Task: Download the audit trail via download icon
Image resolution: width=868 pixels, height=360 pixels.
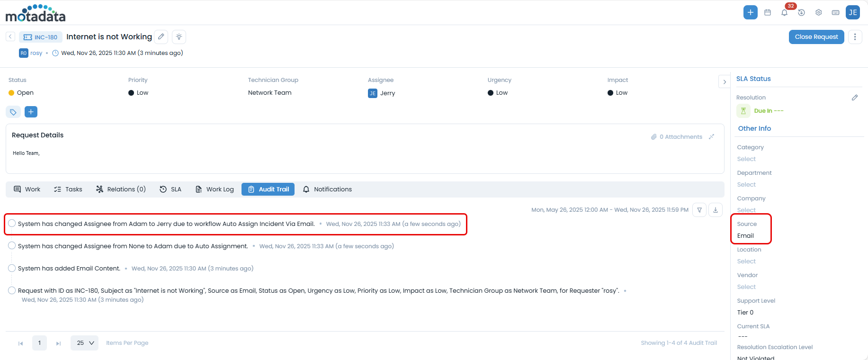Action: click(716, 210)
